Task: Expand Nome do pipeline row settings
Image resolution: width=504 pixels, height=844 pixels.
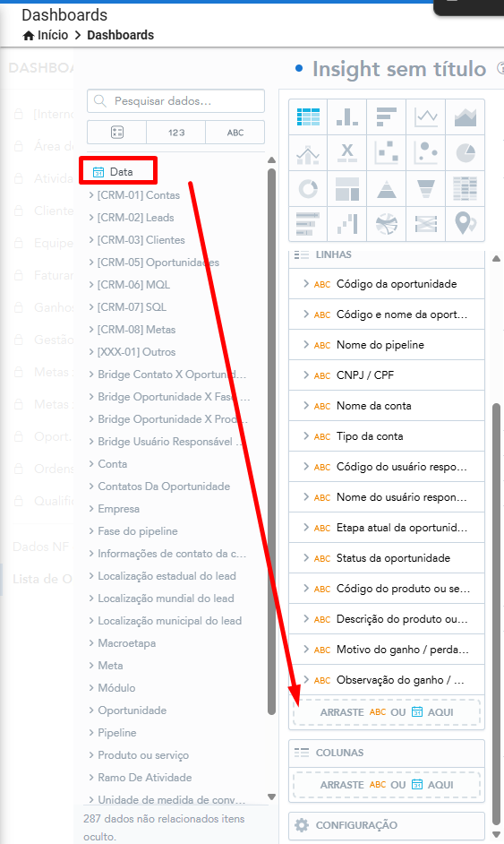Action: [305, 344]
